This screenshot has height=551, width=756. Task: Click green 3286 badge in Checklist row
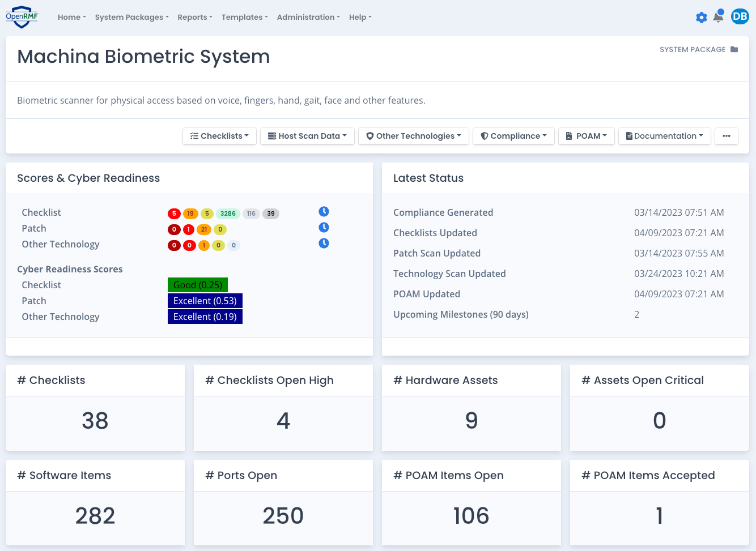click(x=228, y=213)
